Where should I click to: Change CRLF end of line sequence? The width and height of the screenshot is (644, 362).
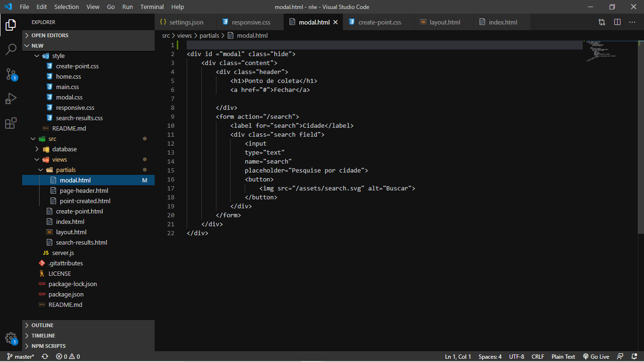[x=538, y=357]
